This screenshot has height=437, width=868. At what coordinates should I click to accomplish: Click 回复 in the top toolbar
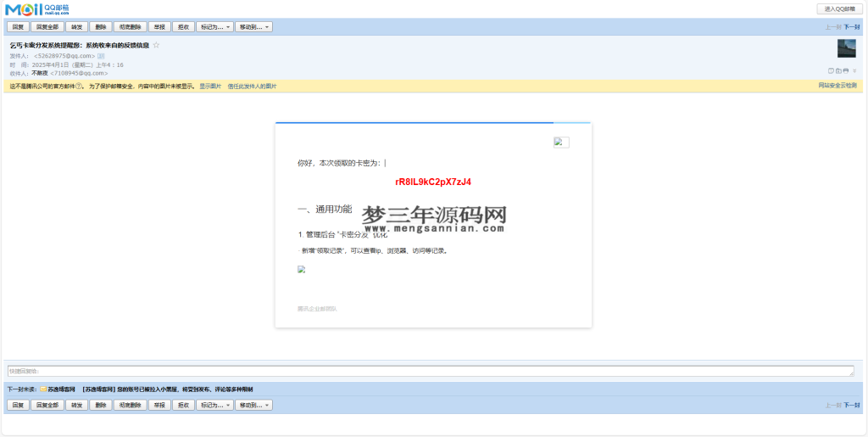18,26
